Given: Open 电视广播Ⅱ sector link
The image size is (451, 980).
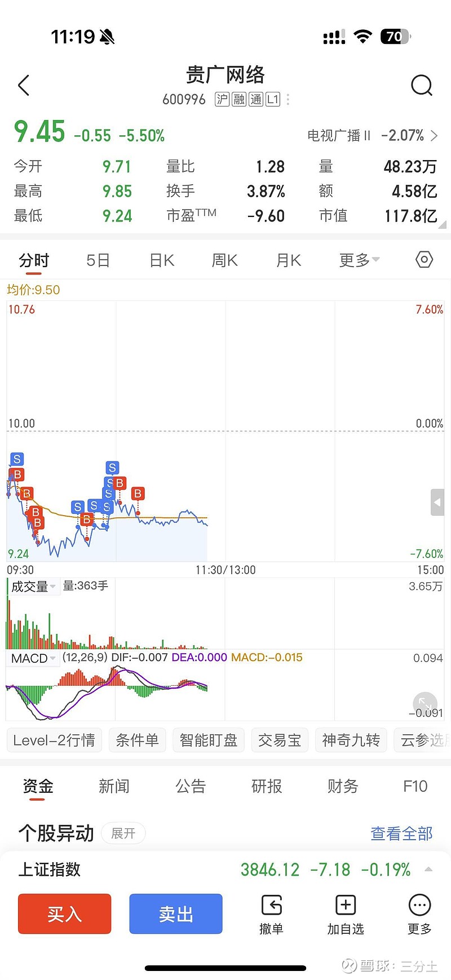Looking at the screenshot, I should [372, 136].
